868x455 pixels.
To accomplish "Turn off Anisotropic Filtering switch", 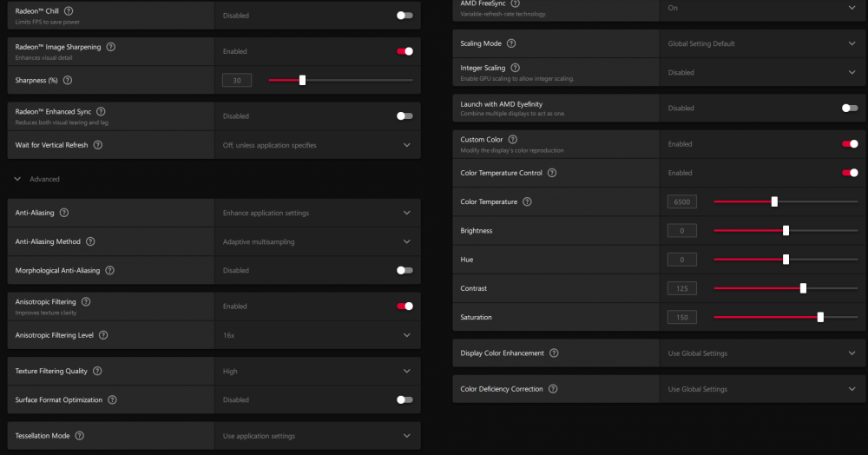I will click(404, 306).
